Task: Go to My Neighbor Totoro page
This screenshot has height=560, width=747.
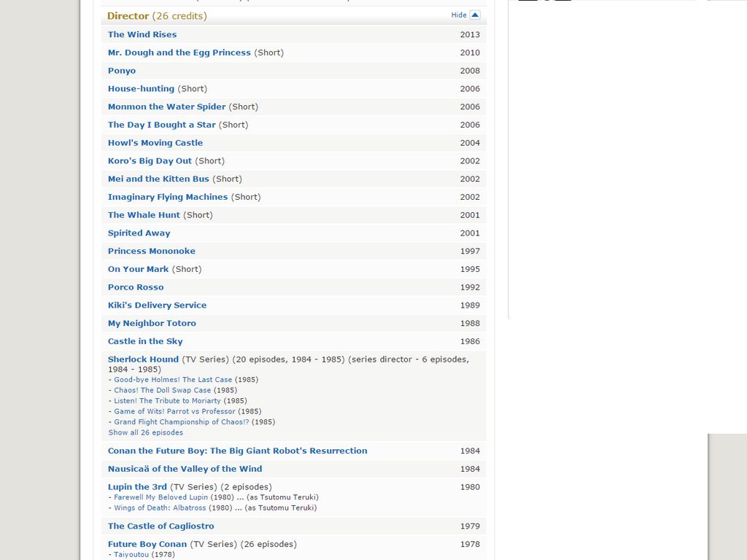Action: click(152, 323)
